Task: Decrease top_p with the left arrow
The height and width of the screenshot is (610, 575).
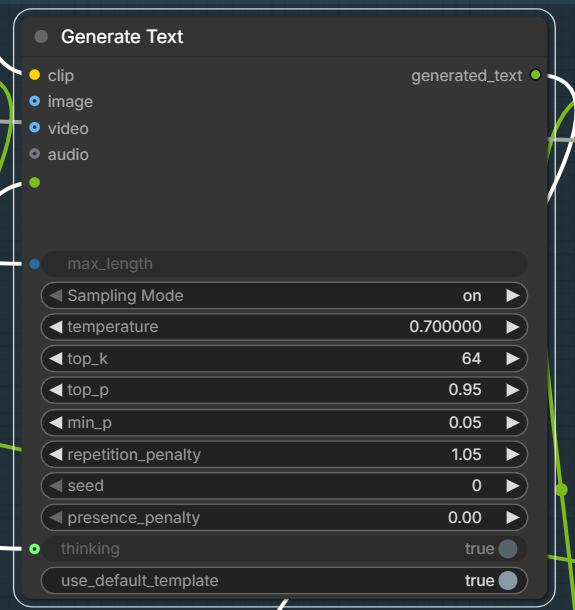Action: click(x=56, y=390)
